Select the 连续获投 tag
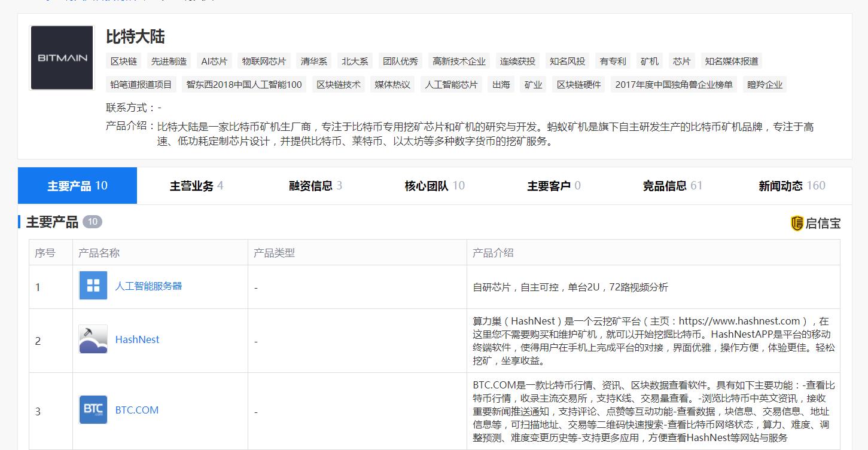Viewport: 868px width, 450px height. point(517,61)
